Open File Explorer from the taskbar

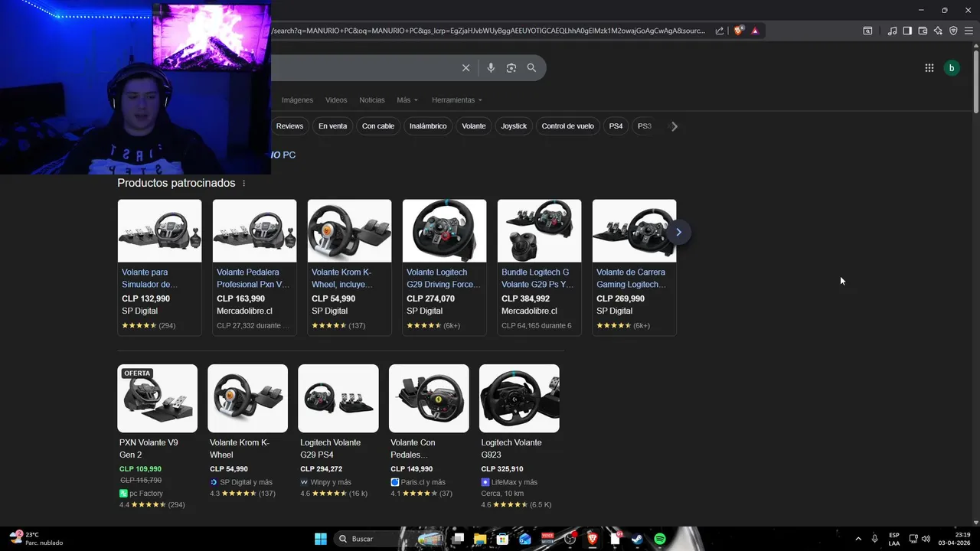[480, 539]
